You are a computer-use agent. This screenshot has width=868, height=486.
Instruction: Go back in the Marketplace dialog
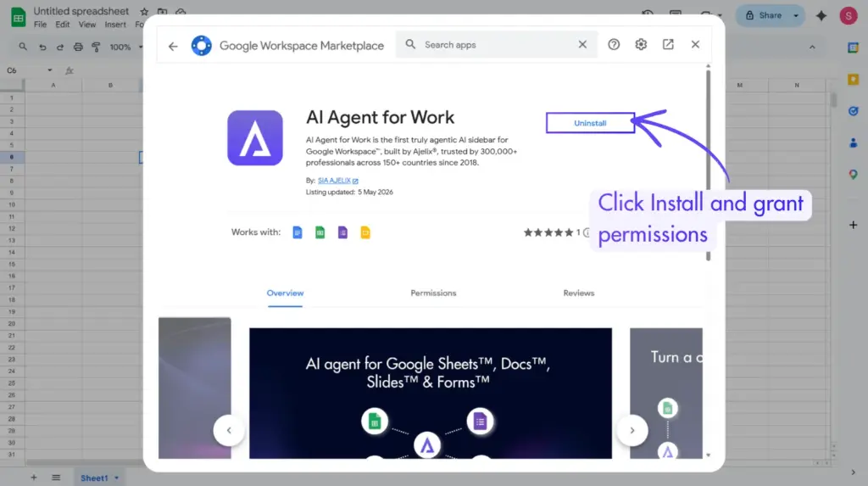click(173, 46)
